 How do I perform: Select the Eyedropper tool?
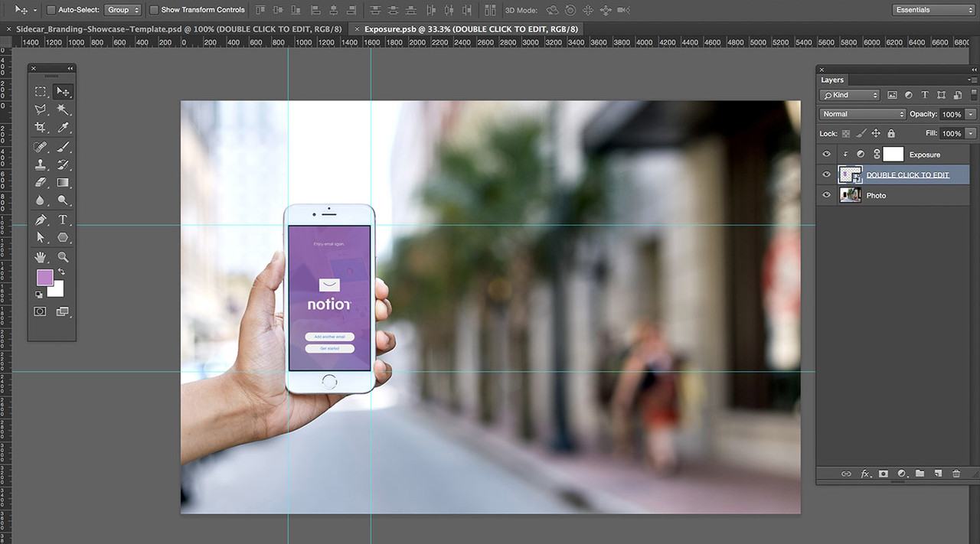tap(64, 128)
